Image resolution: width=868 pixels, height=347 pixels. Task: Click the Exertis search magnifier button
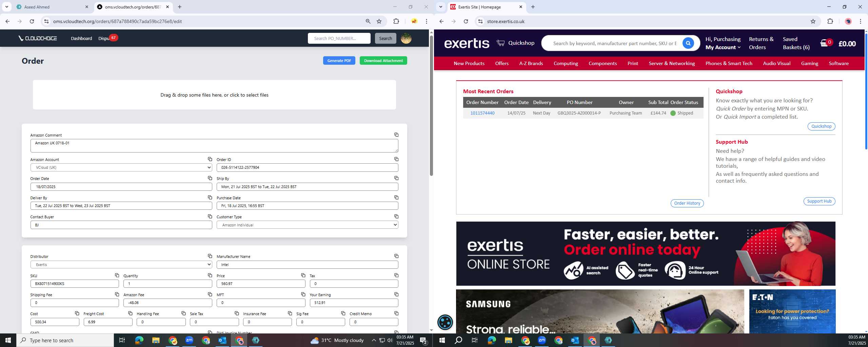[688, 43]
